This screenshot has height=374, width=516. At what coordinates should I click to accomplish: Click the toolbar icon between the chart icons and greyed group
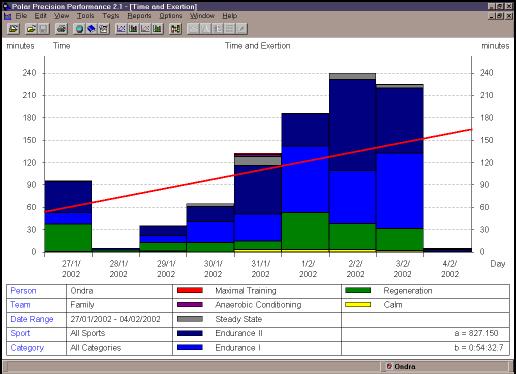click(x=175, y=29)
